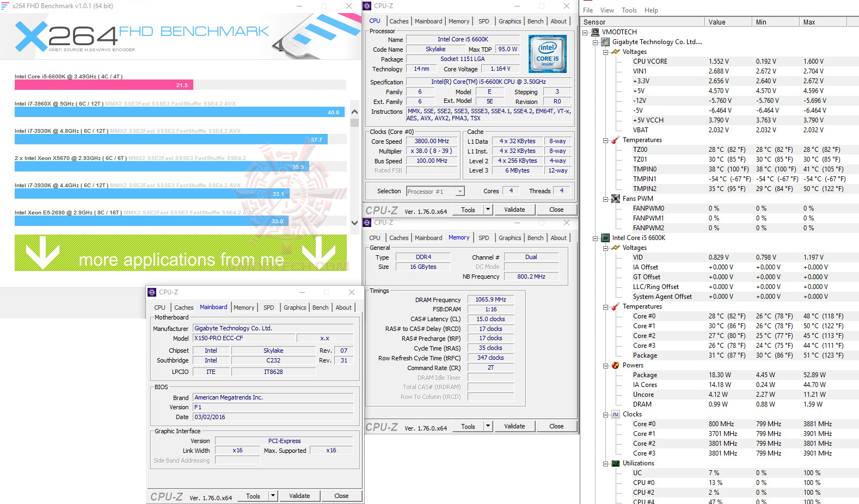Open the Processor #1 selection dropdown
This screenshot has width=859, height=504.
point(460,192)
